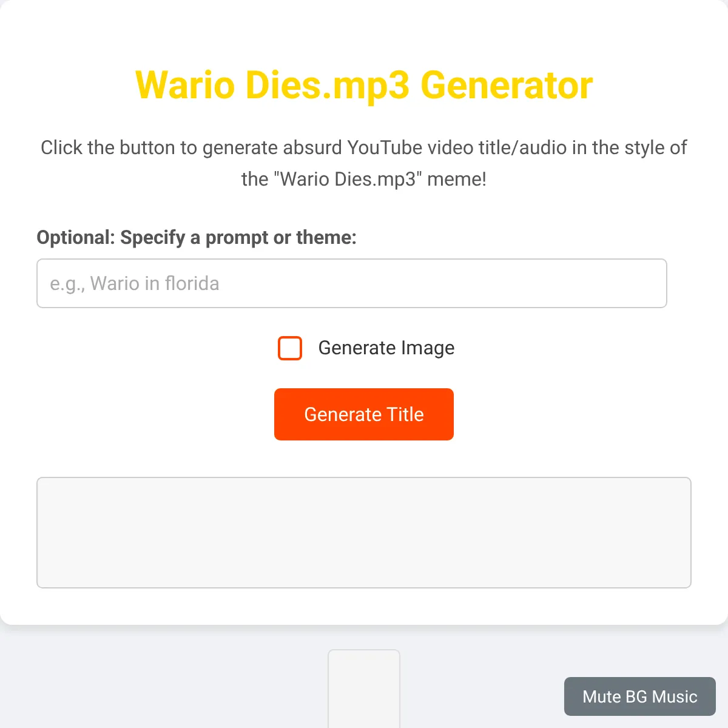
Task: Mute the background music
Action: click(640, 696)
